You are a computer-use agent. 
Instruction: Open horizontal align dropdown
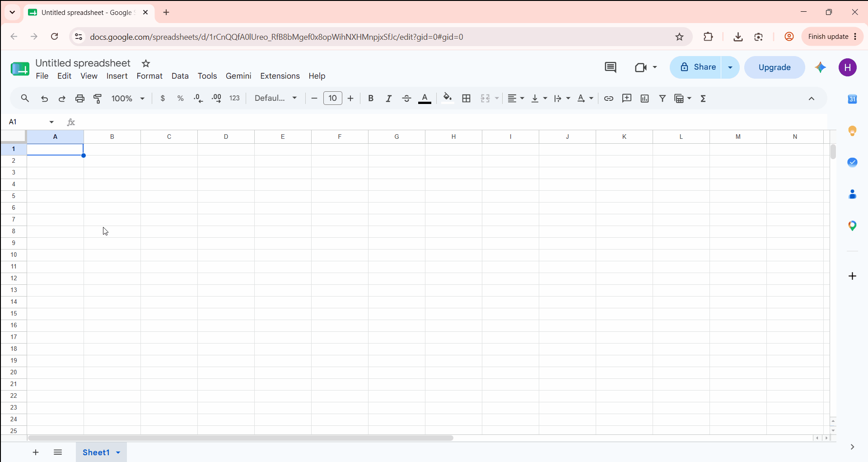pos(516,98)
